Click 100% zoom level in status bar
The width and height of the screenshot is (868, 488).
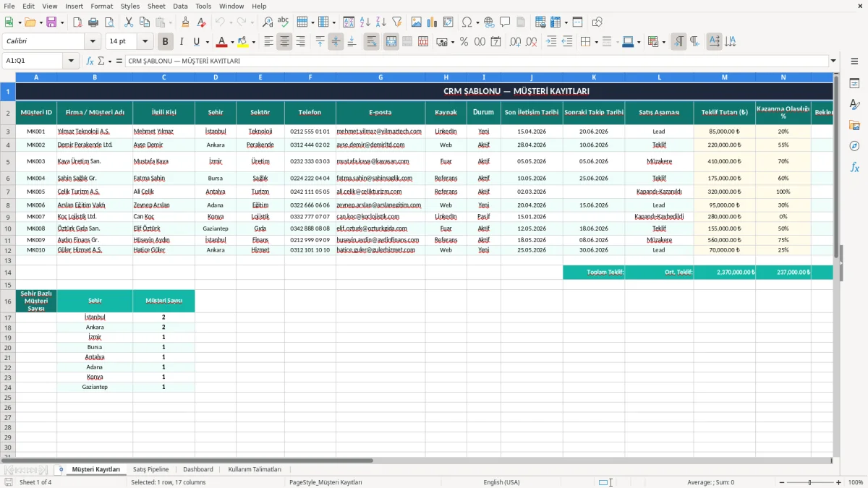click(856, 482)
